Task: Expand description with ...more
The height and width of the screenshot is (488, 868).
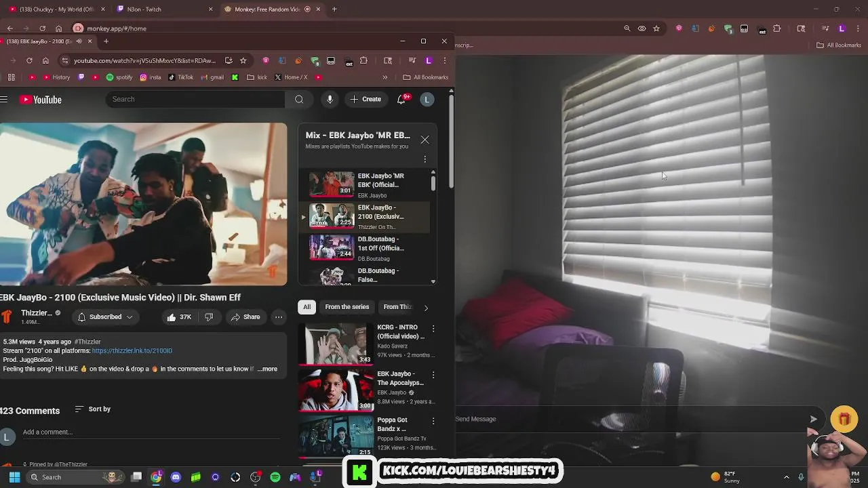Action: [267, 369]
